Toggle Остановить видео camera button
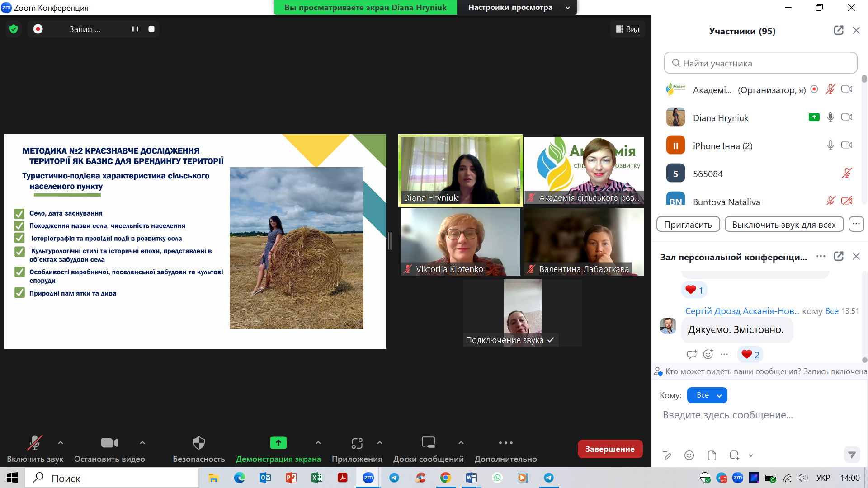868x488 pixels. click(109, 443)
